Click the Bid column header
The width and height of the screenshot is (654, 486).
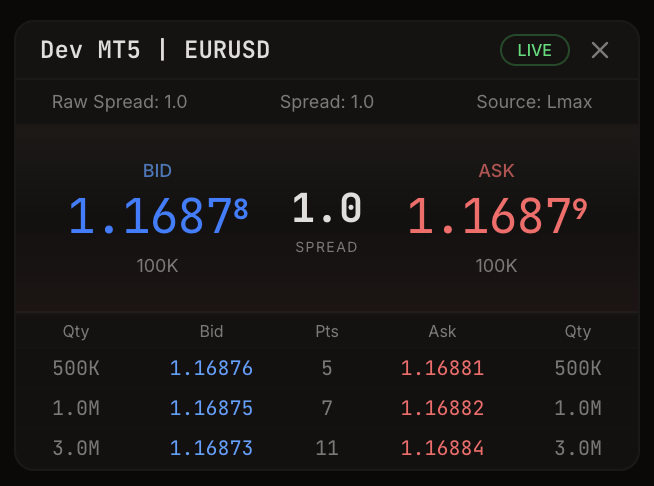(x=211, y=331)
